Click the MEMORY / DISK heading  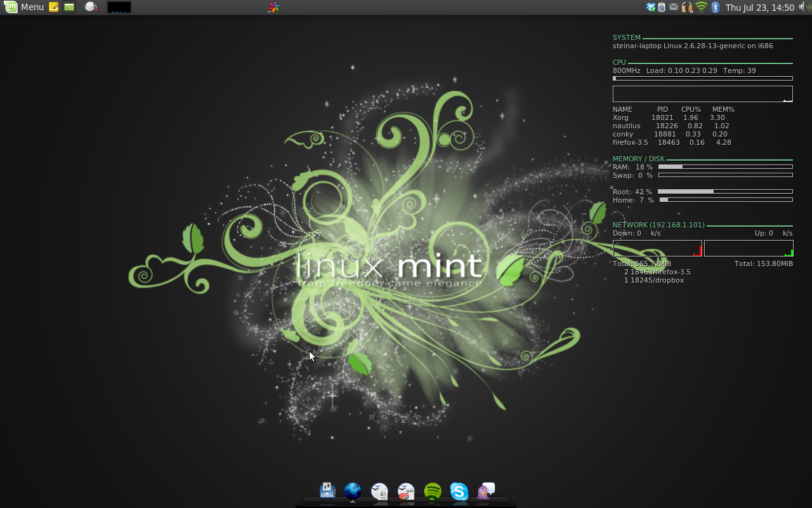[x=639, y=159]
